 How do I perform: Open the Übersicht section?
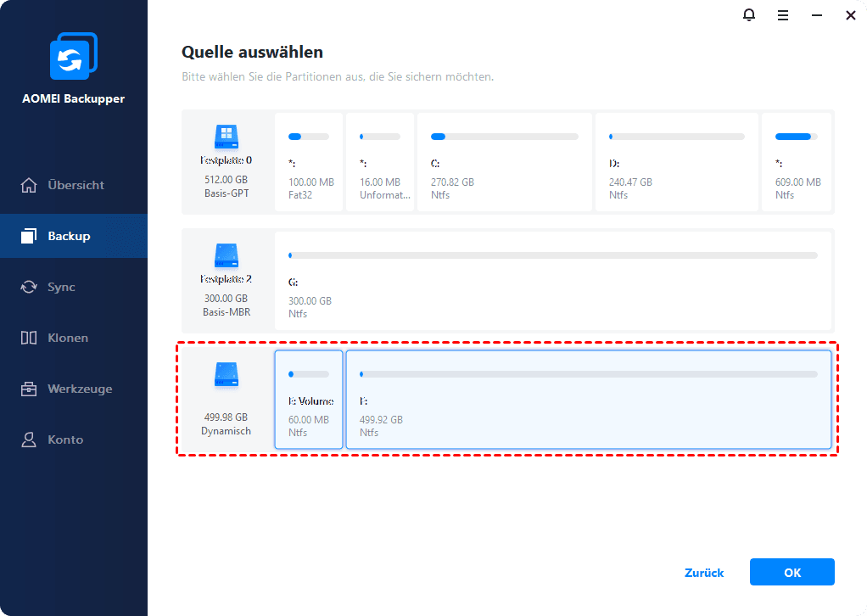[74, 185]
